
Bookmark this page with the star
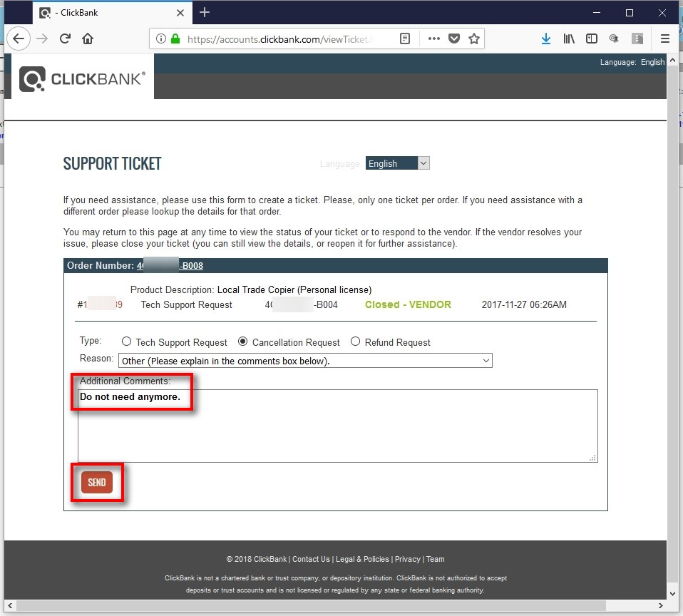pos(474,38)
